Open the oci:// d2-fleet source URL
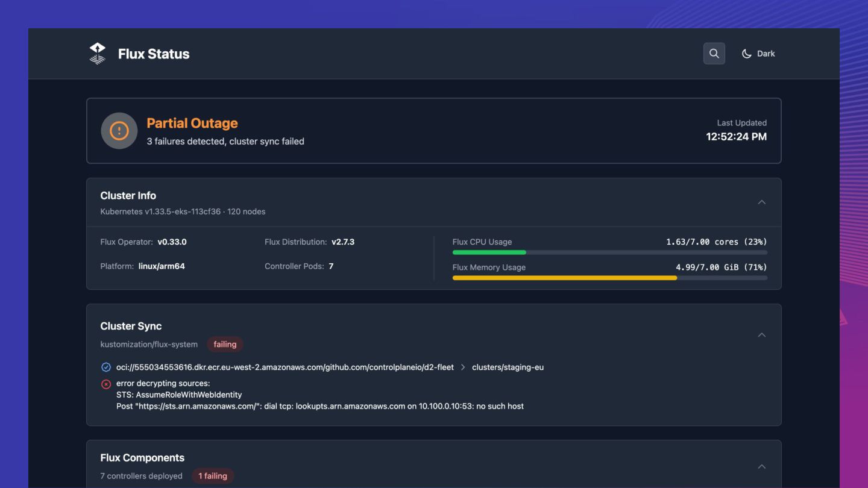 click(x=285, y=367)
